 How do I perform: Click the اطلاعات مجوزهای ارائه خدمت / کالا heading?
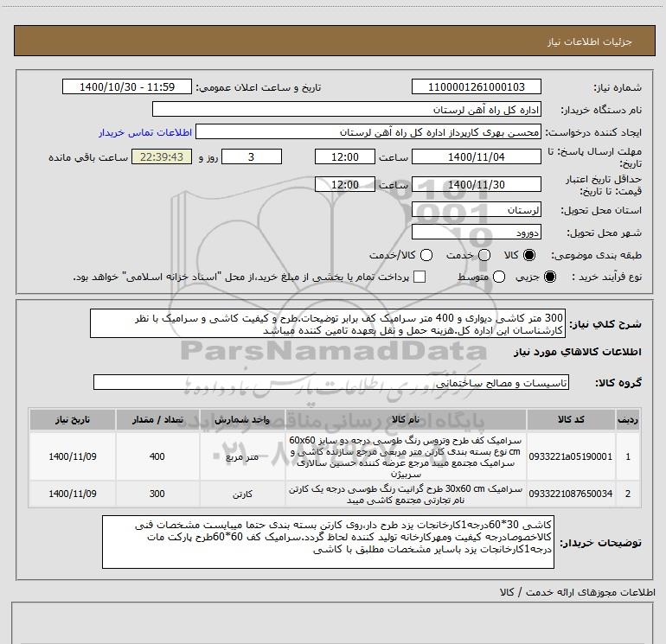(x=577, y=592)
